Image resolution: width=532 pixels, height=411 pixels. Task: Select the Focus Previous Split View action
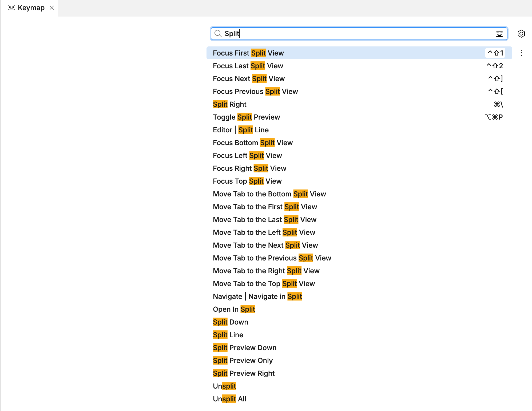[x=359, y=91]
